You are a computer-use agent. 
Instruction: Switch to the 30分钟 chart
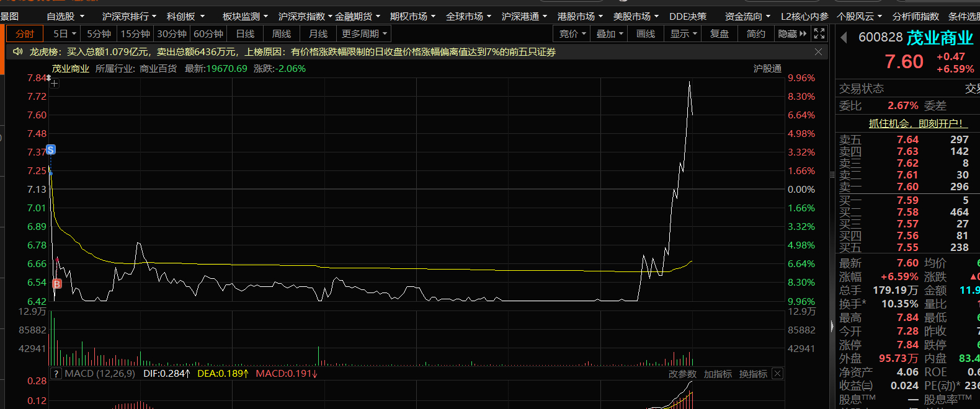(x=172, y=33)
